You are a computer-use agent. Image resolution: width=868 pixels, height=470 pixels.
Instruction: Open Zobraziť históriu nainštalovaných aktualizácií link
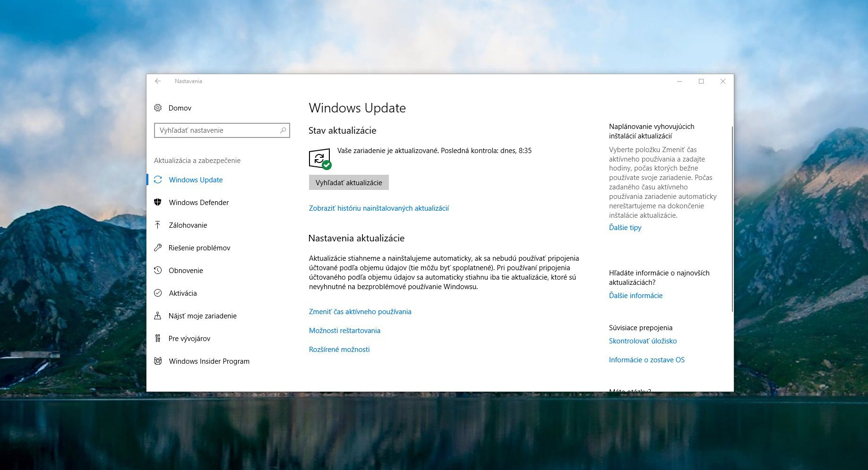tap(379, 208)
